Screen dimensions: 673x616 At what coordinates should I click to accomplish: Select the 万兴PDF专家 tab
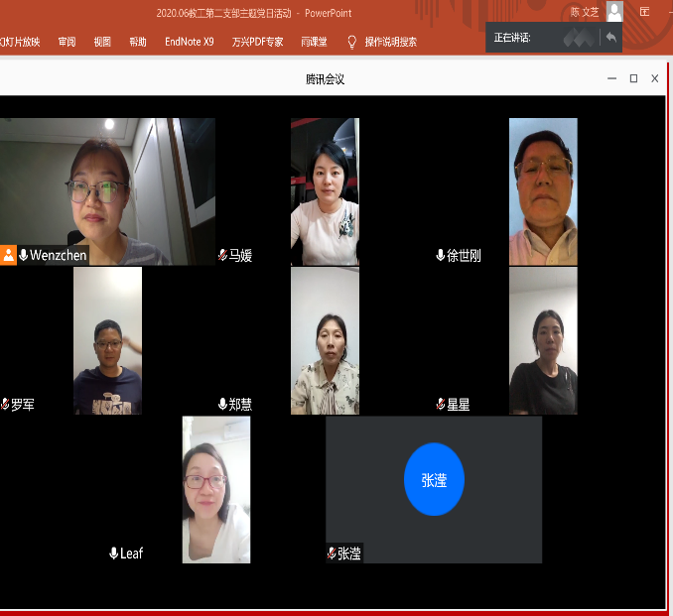(257, 42)
